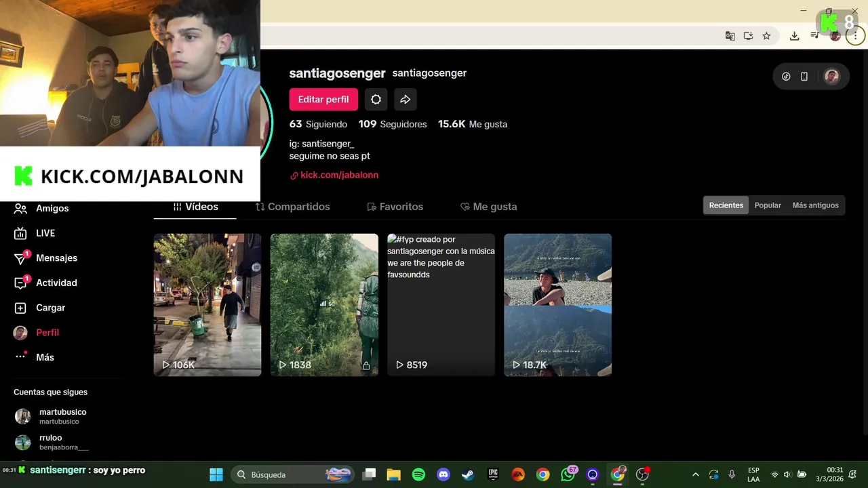Switch to the Favoritos tab
868x488 pixels.
[x=395, y=207]
